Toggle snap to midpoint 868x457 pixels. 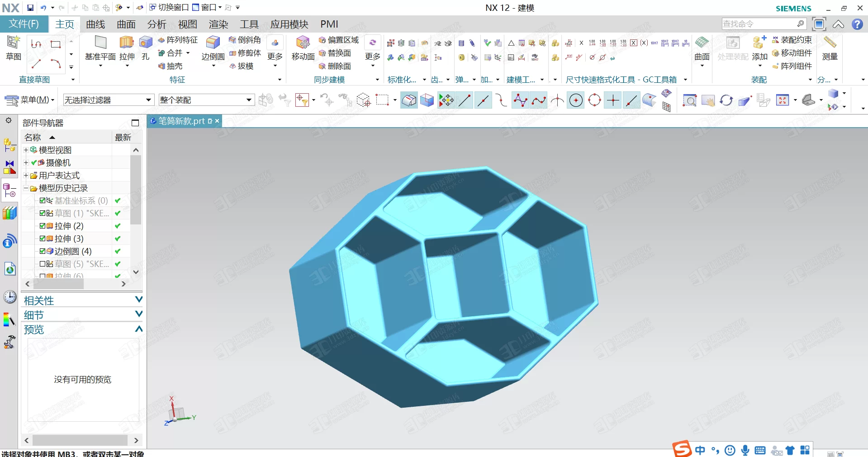[x=483, y=100]
